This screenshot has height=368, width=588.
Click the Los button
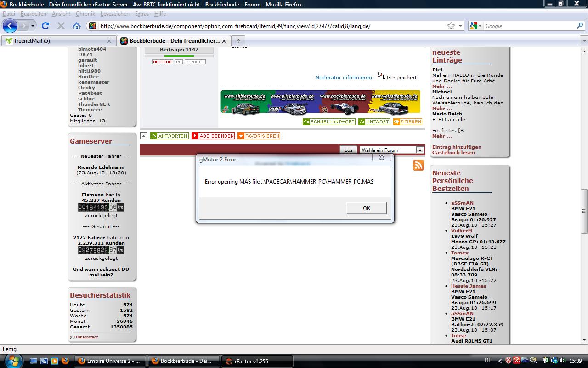click(x=349, y=150)
